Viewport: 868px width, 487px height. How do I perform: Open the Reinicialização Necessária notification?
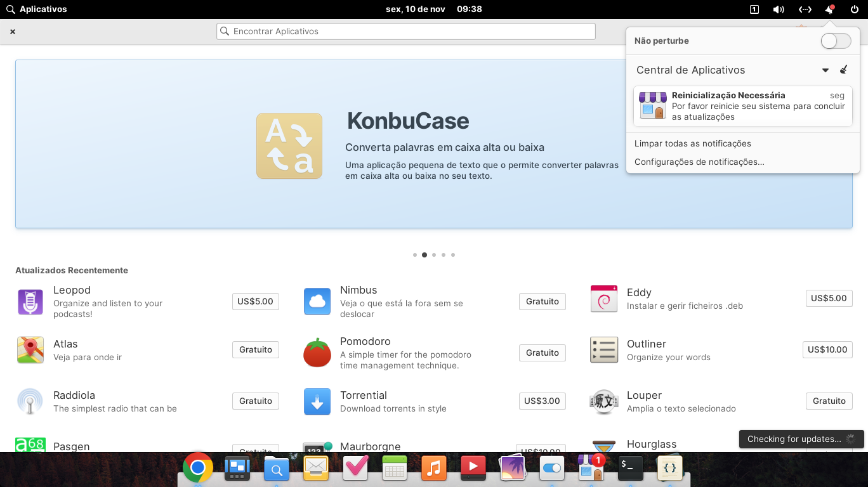742,106
